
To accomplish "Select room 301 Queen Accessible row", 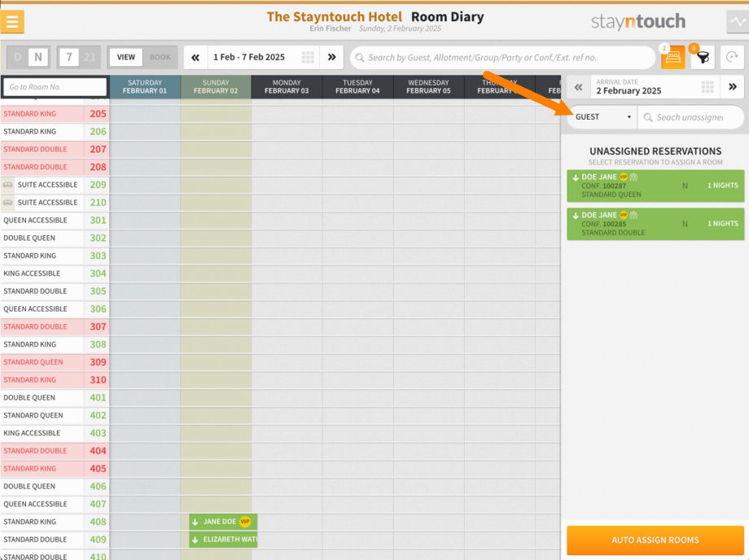I will point(55,220).
